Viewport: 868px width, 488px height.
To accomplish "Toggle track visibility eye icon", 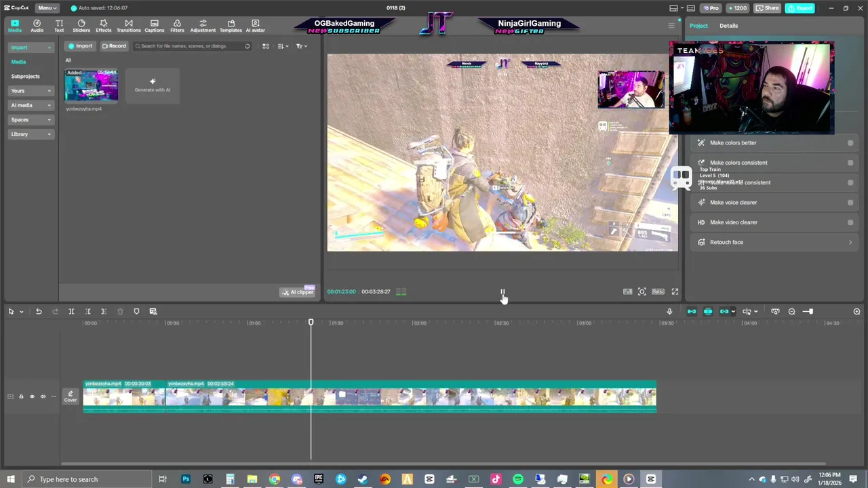I will coord(32,396).
